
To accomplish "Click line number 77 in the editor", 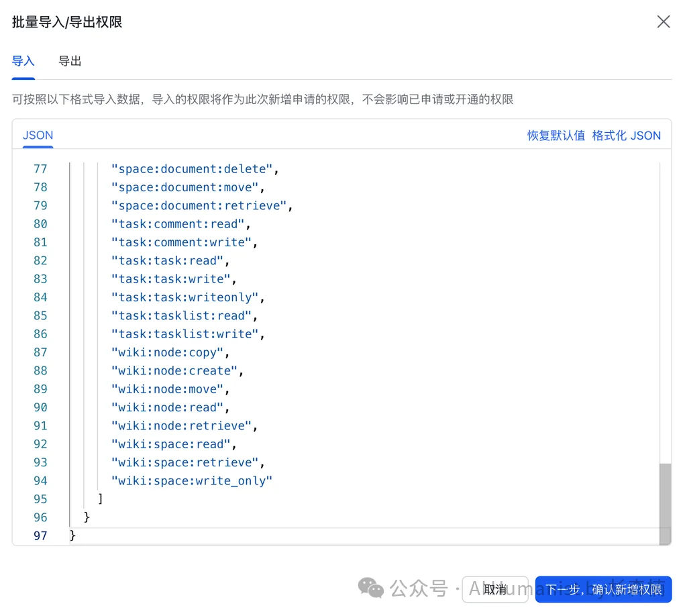I will pyautogui.click(x=40, y=168).
